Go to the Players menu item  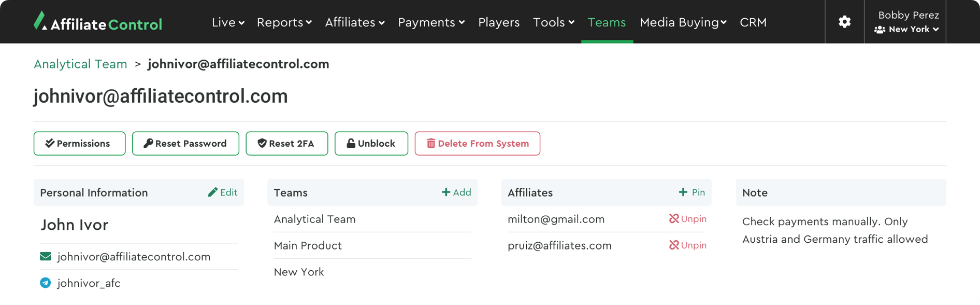(x=499, y=22)
